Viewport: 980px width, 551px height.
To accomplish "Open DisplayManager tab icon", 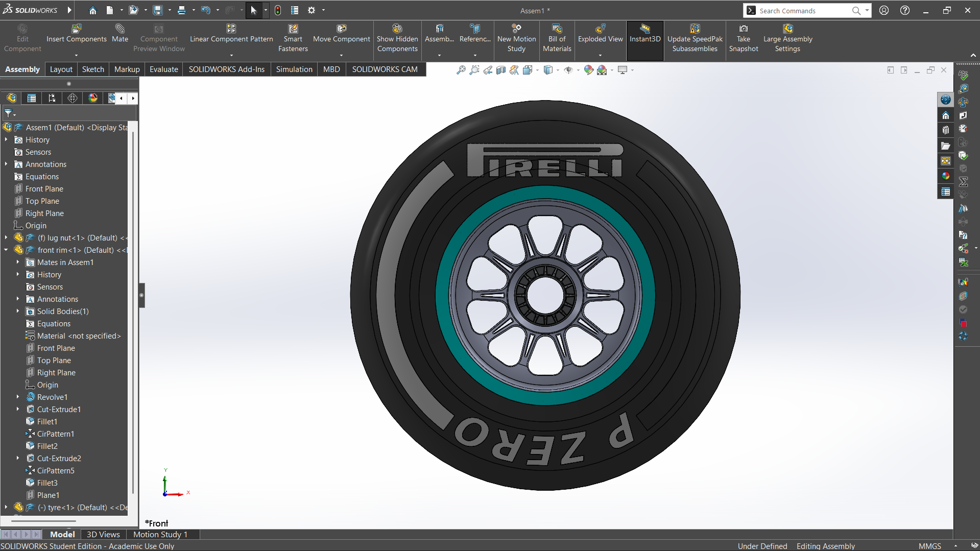I will (93, 98).
